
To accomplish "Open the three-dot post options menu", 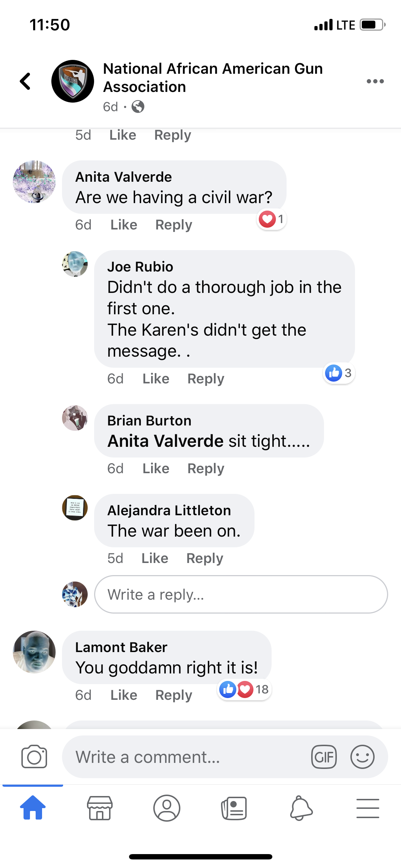I will coord(375,81).
